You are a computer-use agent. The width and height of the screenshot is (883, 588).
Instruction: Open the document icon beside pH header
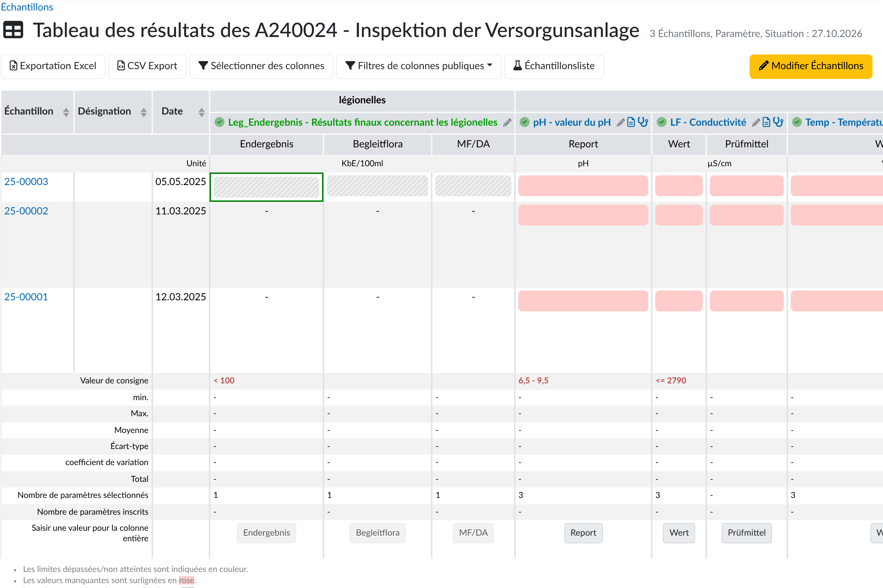pyautogui.click(x=631, y=122)
